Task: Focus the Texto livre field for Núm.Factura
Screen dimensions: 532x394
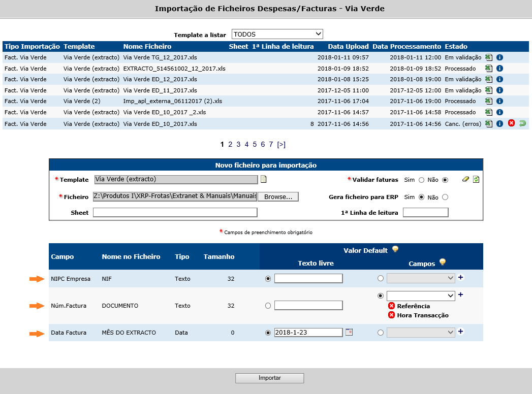Action: tap(308, 306)
